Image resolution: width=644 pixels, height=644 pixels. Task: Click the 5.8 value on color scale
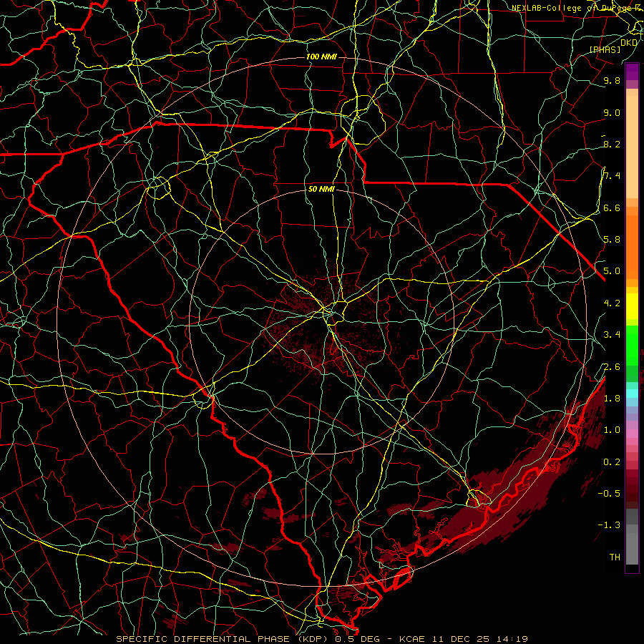612,240
